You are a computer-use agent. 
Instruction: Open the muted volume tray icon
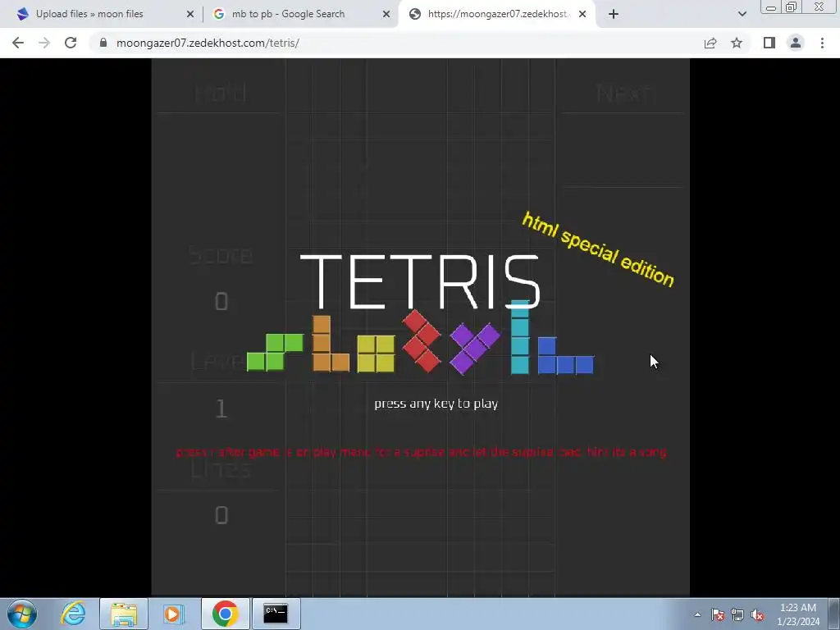pyautogui.click(x=757, y=614)
